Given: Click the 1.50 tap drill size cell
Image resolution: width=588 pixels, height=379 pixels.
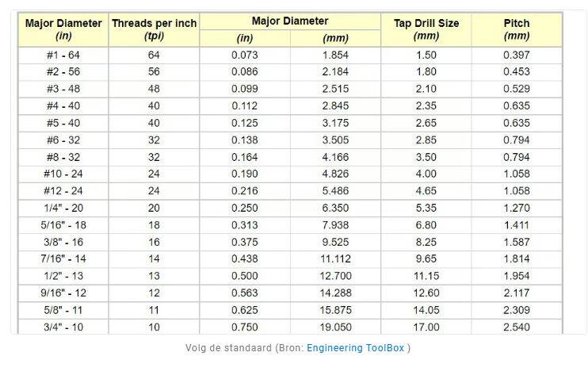Looking at the screenshot, I should [426, 55].
